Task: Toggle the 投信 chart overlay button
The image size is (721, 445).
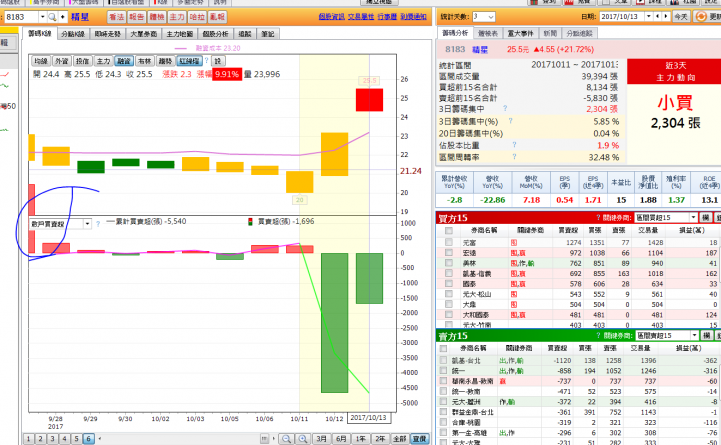Action: coord(82,61)
